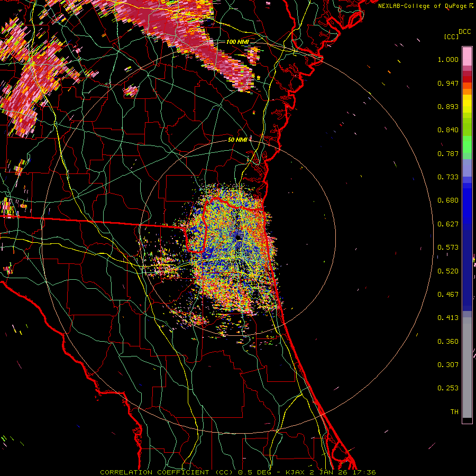Click the TH threshold label
476x476 pixels.
click(454, 412)
